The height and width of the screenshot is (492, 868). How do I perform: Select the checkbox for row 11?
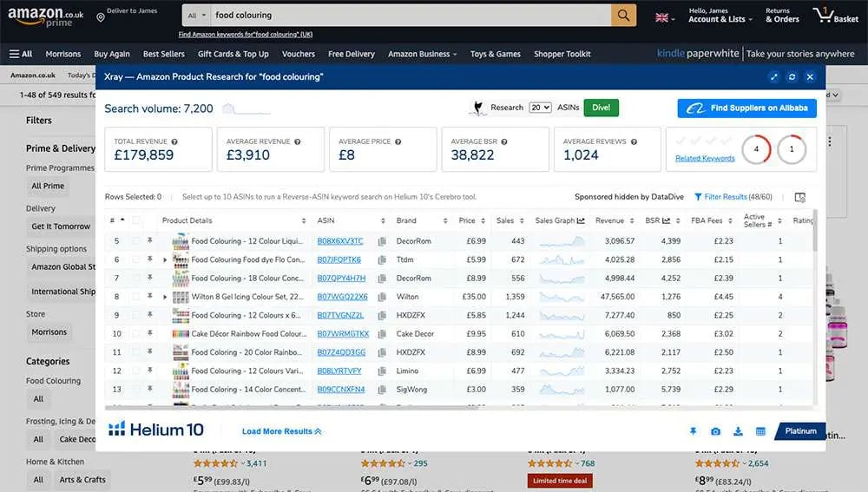pyautogui.click(x=135, y=352)
